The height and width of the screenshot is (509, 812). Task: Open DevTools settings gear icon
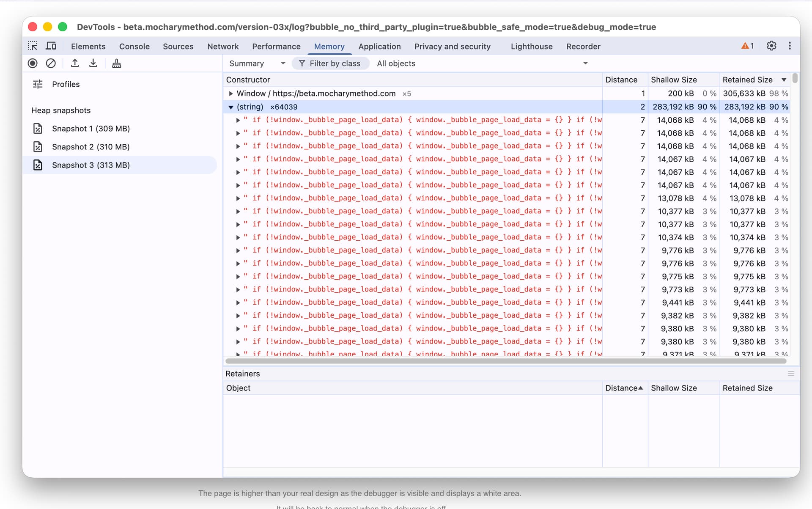tap(771, 46)
